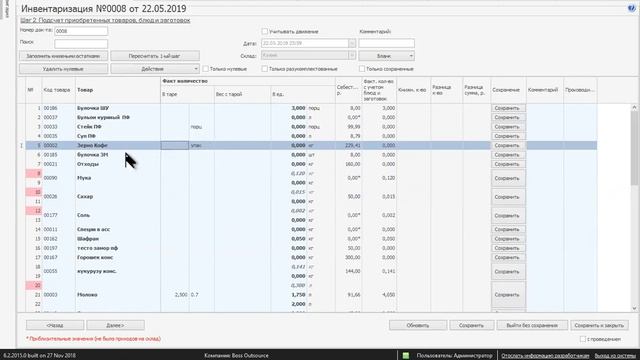Save the Булочка ЗН row
Image resolution: width=640 pixels, height=360 pixels.
[508, 155]
